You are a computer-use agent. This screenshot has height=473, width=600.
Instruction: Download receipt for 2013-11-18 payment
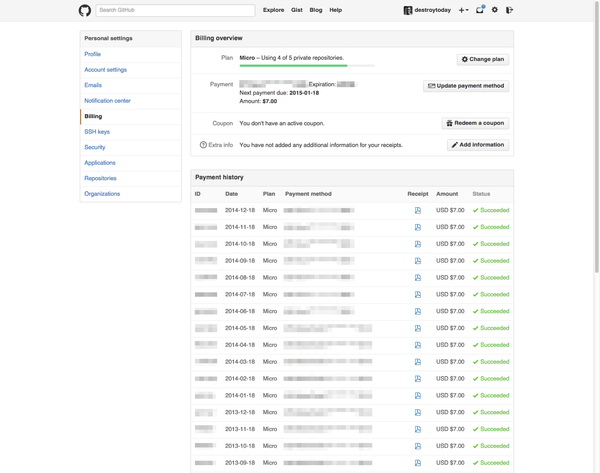(418, 429)
